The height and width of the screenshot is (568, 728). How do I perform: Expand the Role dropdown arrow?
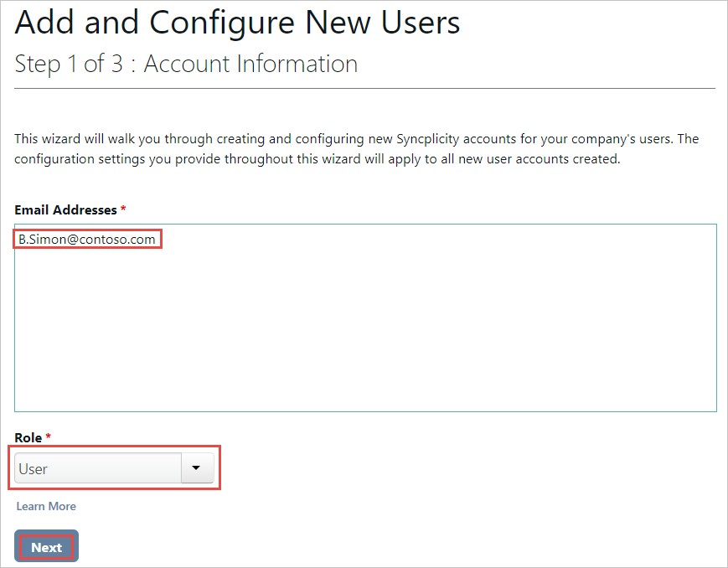tap(196, 468)
